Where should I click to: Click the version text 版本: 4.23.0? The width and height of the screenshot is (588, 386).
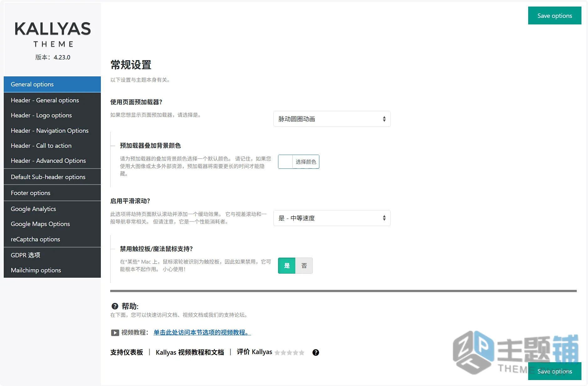(53, 57)
